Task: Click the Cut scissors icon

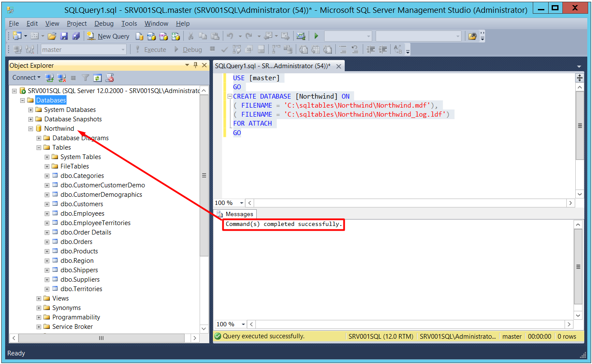Action: [191, 36]
